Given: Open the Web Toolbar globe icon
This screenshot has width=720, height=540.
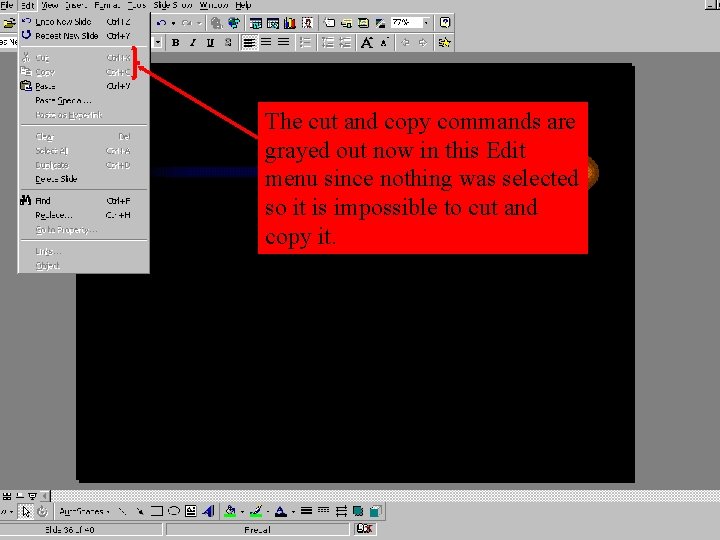Looking at the screenshot, I should pos(234,22).
